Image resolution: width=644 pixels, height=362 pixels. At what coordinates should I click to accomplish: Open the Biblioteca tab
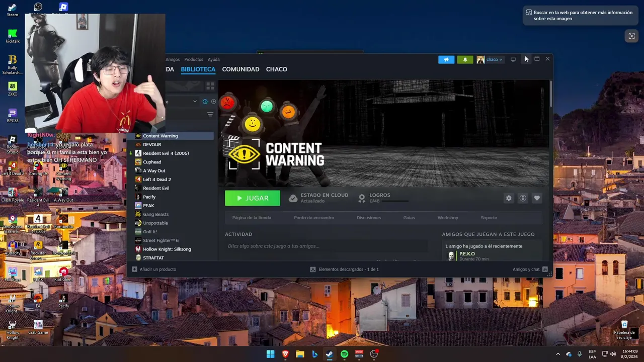198,69
